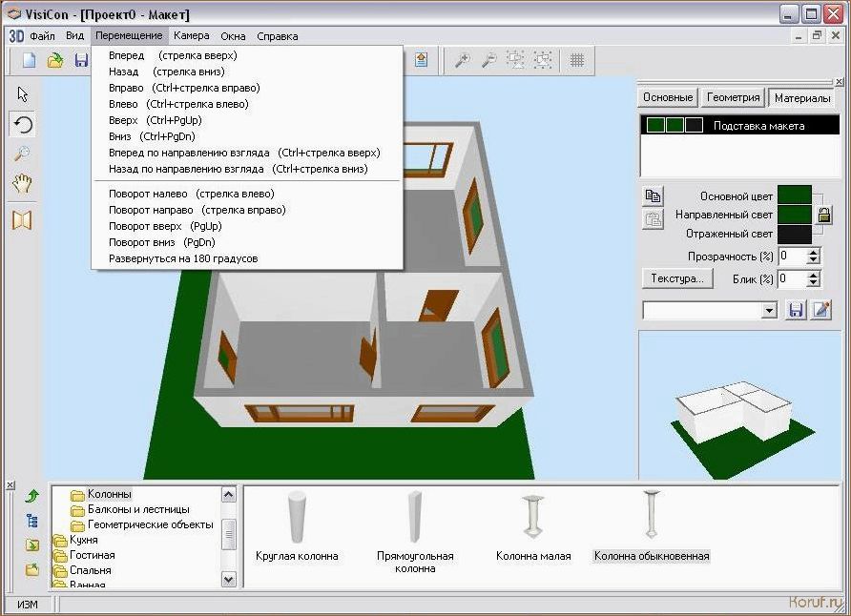Click the tree view icon in library sidebar
Viewport: 851px width, 616px height.
(31, 521)
